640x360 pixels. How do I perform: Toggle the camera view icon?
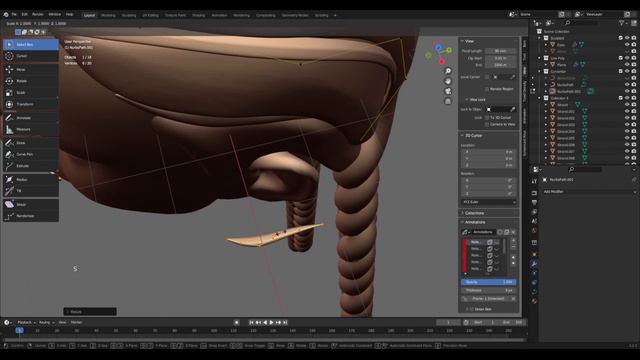[448, 91]
